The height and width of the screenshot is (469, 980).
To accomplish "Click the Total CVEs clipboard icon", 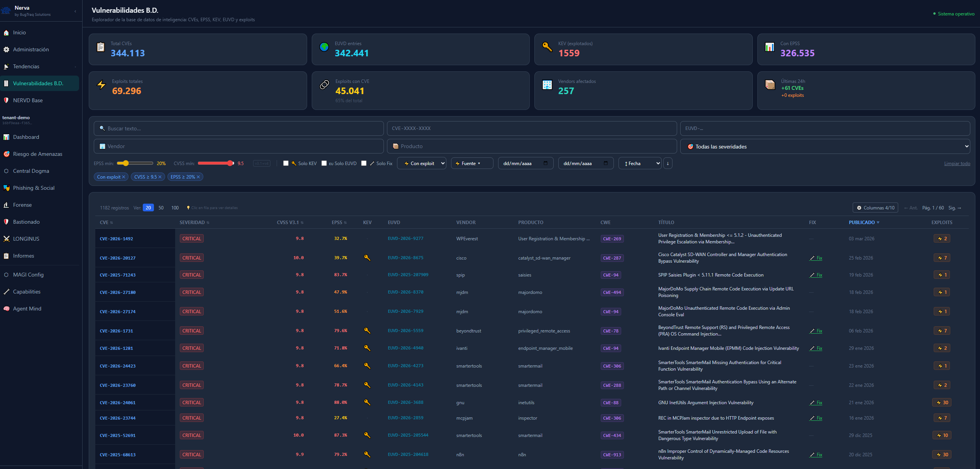I will (101, 47).
